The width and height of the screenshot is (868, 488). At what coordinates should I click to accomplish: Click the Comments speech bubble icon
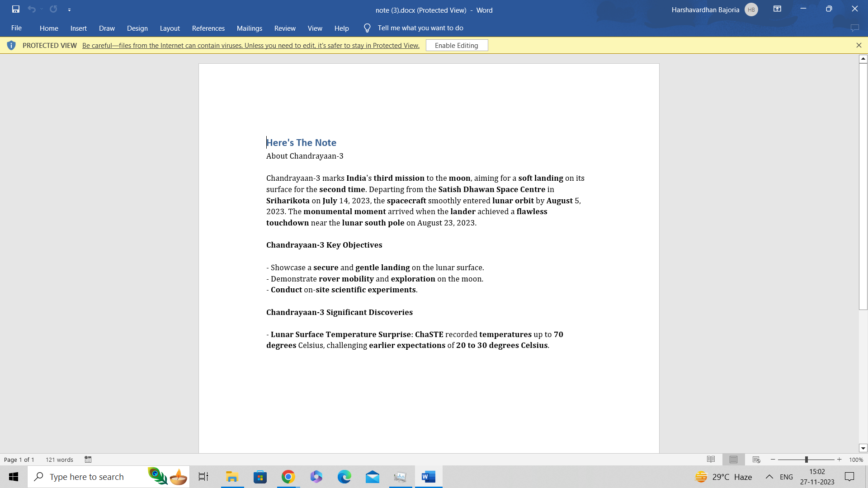tap(854, 28)
